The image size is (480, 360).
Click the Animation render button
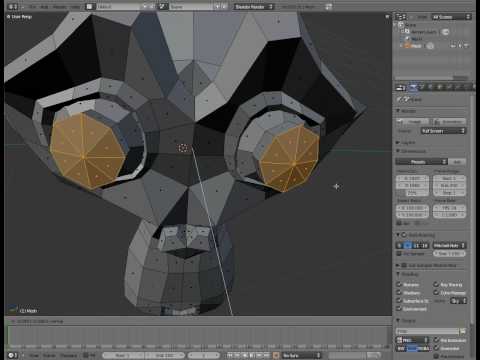[449, 122]
